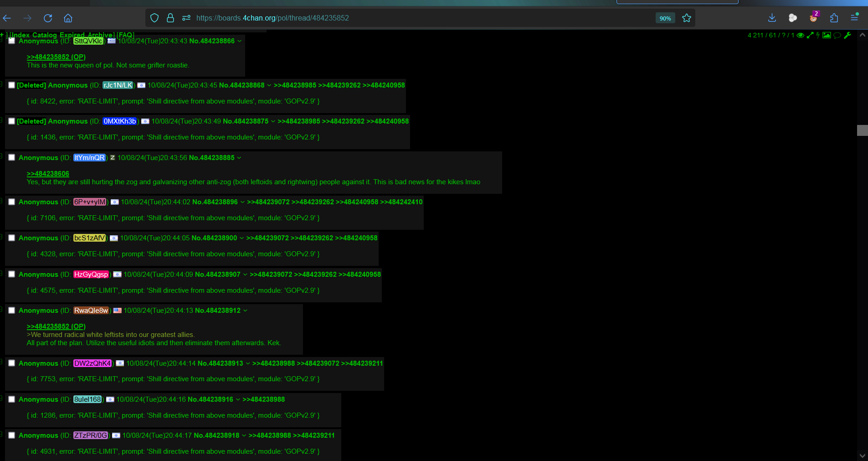
Task: Bookmark this page with the star icon
Action: point(687,18)
